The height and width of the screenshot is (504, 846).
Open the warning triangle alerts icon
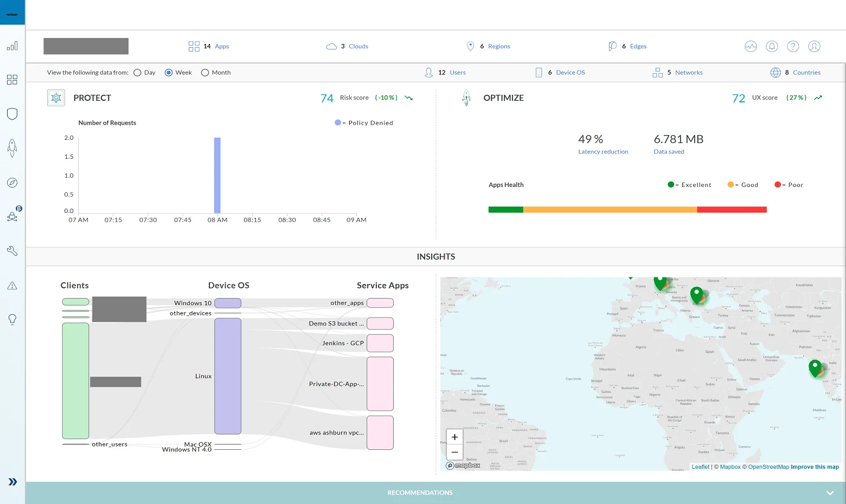(x=12, y=286)
